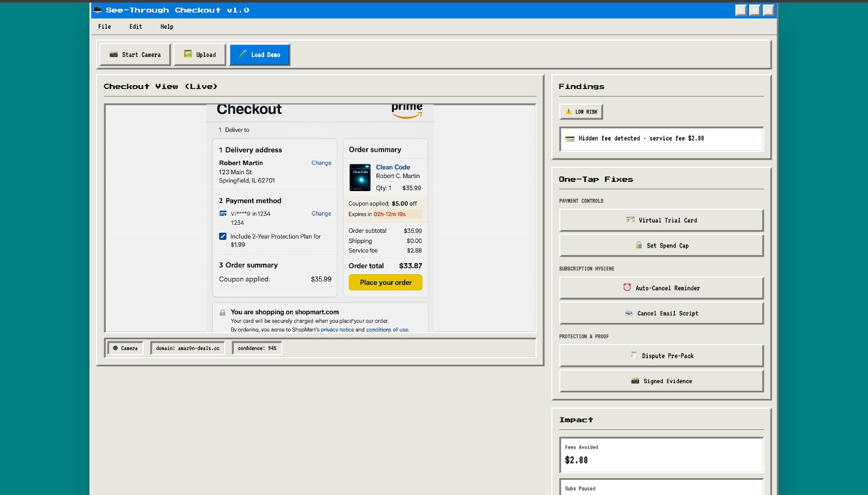Click the coupon expiry countdown 02h-12m 19s
868x495 pixels.
coord(390,214)
